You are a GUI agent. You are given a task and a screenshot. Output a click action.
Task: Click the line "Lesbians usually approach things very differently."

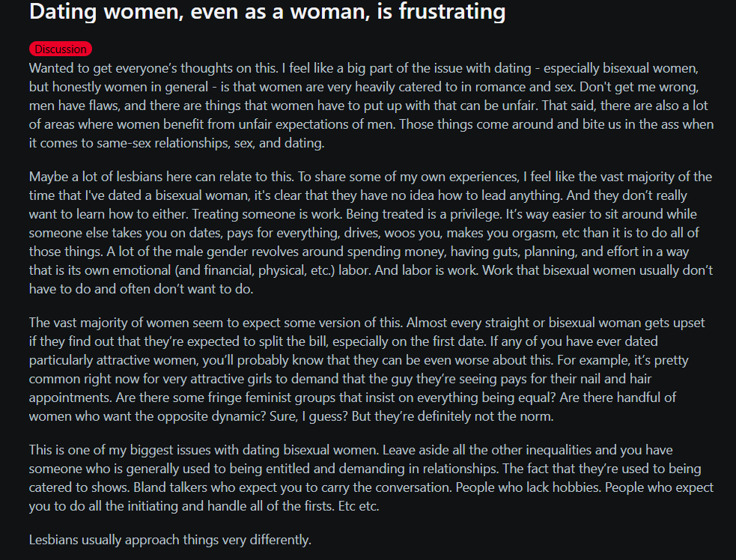(x=170, y=540)
